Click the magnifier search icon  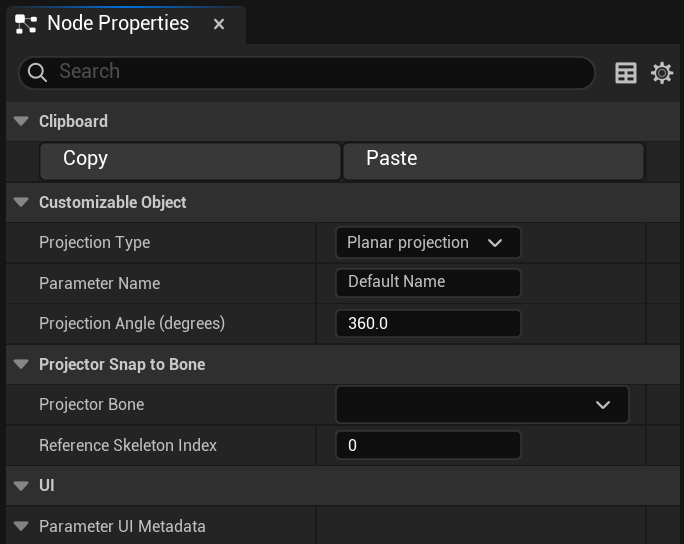pyautogui.click(x=37, y=72)
